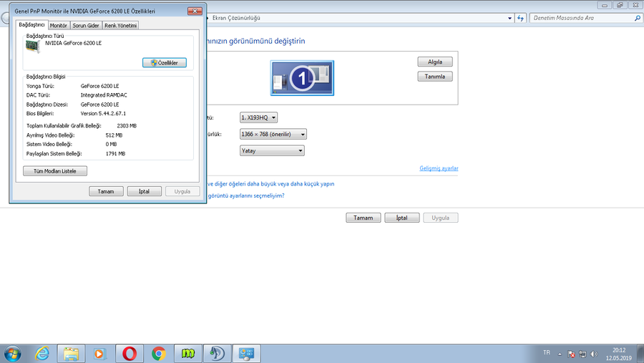This screenshot has height=363, width=644.
Task: Click the Algıla button
Action: (435, 62)
